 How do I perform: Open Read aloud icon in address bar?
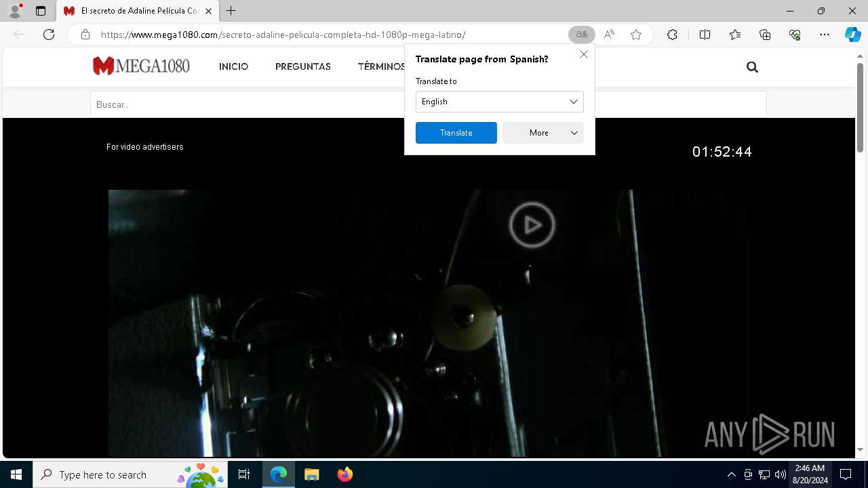pos(609,35)
